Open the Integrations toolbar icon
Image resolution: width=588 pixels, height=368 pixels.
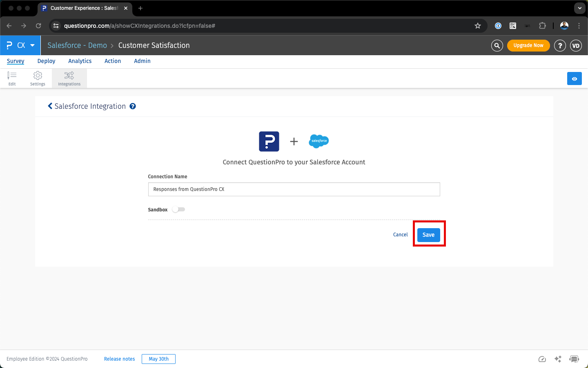click(69, 78)
